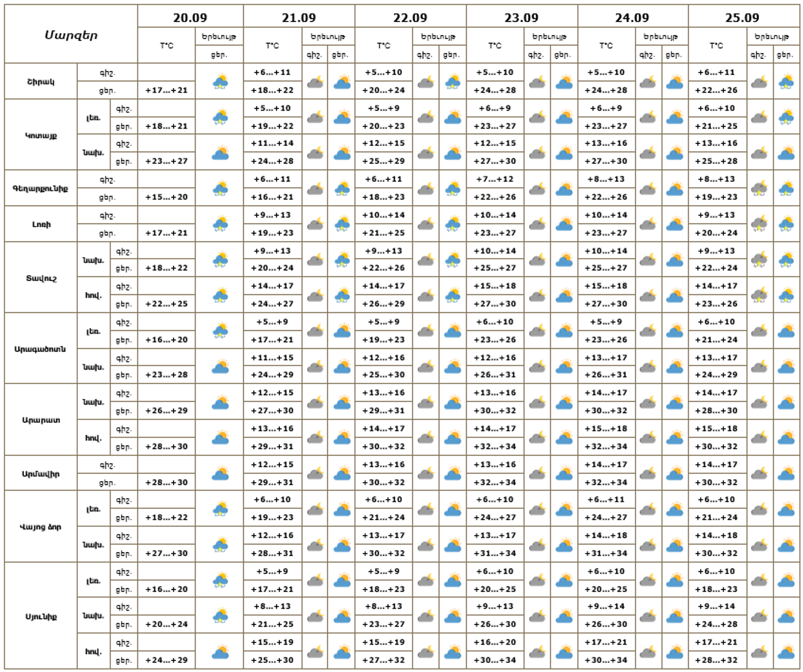Click the Լոռի region label
The height and width of the screenshot is (672, 803).
tap(41, 224)
